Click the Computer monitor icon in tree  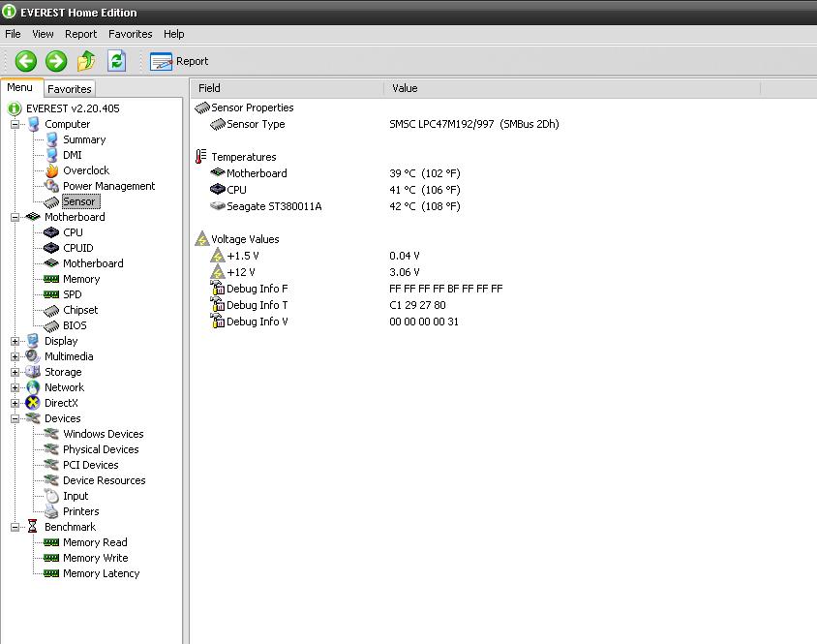pos(33,124)
